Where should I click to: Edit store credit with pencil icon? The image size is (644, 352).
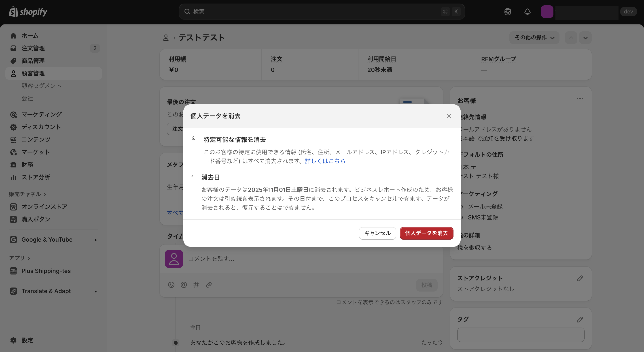(580, 278)
